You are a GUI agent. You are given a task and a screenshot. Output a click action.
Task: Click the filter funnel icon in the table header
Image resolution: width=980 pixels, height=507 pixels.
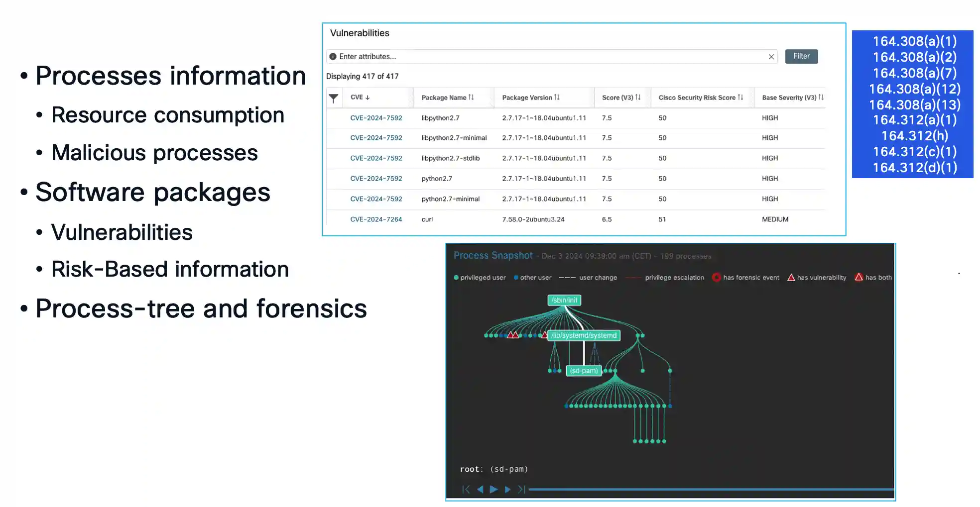(x=334, y=98)
